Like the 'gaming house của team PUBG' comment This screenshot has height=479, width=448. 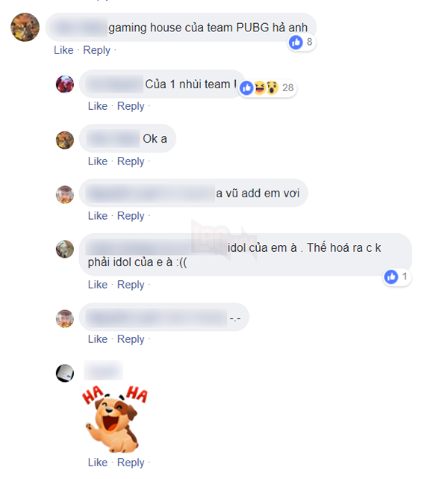pyautogui.click(x=63, y=50)
